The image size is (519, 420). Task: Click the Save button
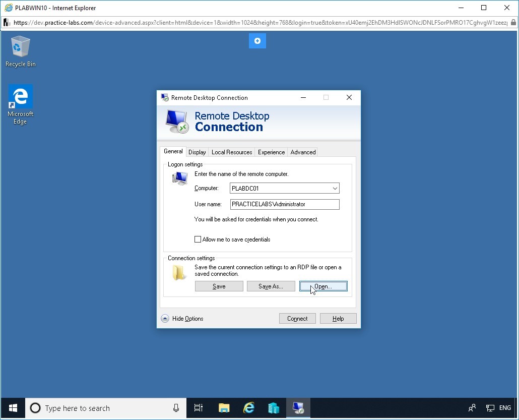(x=219, y=286)
